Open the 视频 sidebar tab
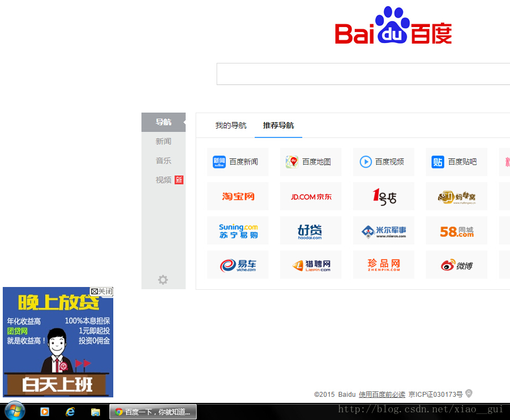Viewport: 510px width, 420px height. 164,180
